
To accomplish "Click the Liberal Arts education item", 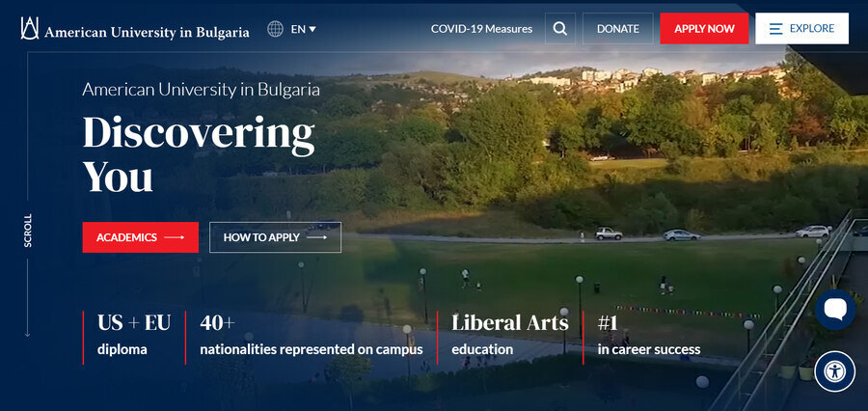I will (509, 335).
